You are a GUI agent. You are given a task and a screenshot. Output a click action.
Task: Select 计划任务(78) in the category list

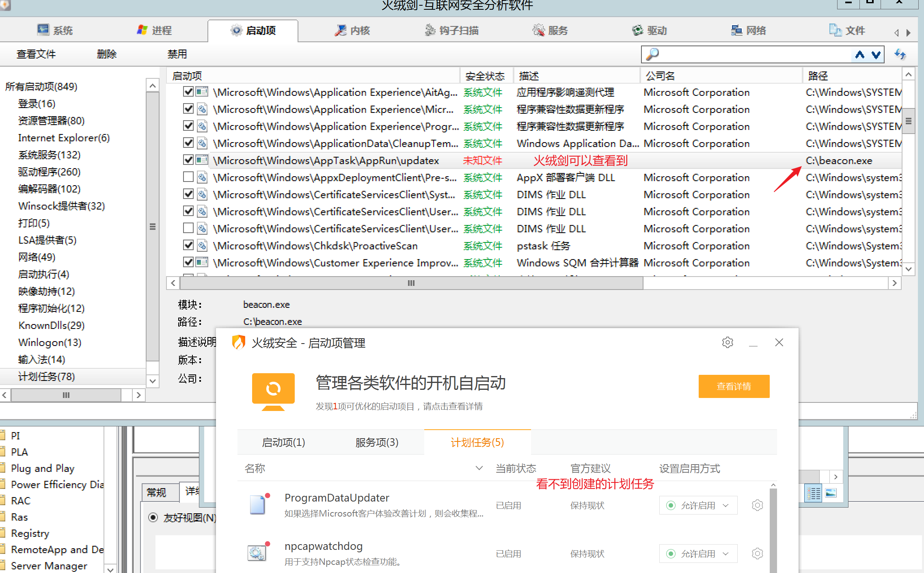point(46,376)
